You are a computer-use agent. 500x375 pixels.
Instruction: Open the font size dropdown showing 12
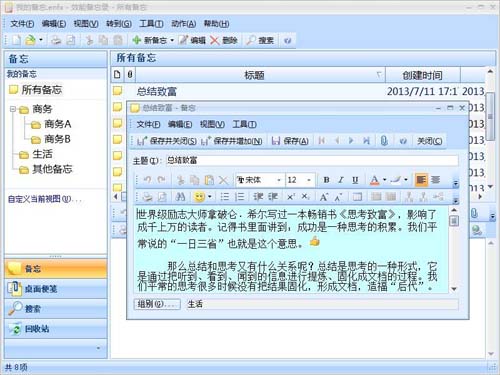(x=300, y=180)
